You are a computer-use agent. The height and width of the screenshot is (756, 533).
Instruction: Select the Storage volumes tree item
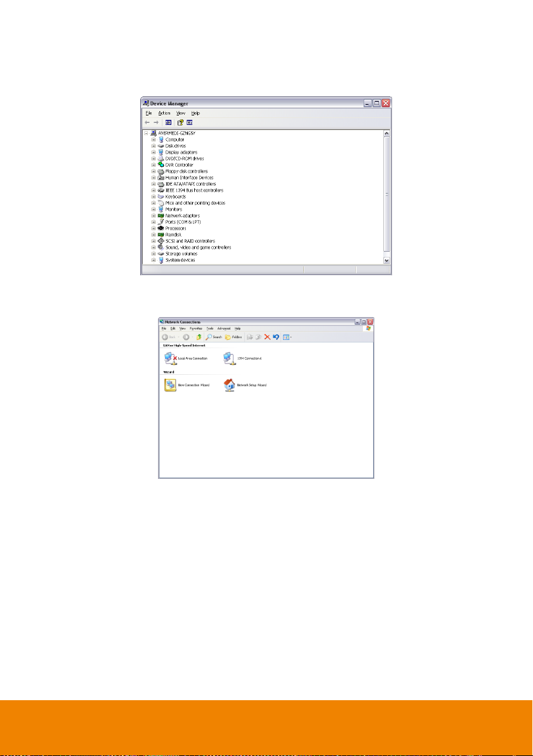(181, 254)
